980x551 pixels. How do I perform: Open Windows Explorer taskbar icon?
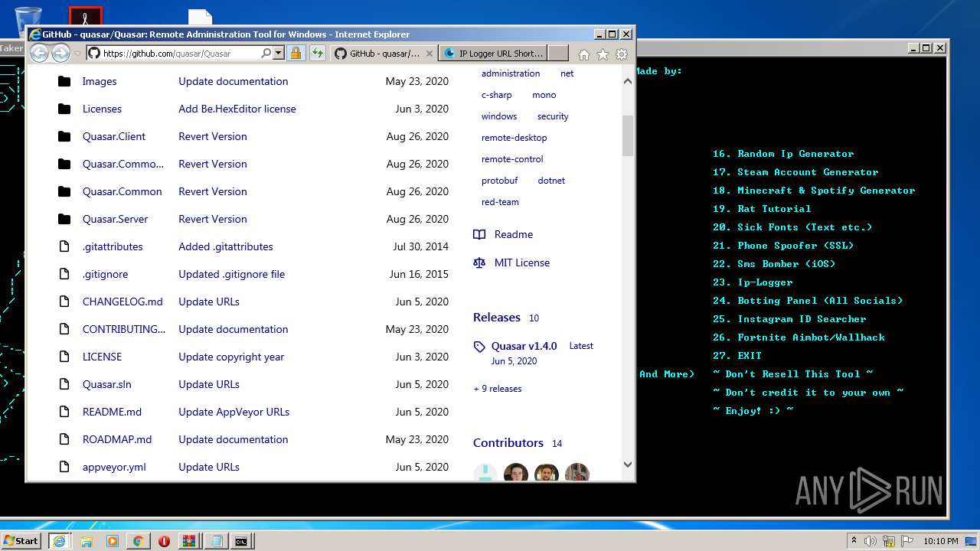(87, 540)
